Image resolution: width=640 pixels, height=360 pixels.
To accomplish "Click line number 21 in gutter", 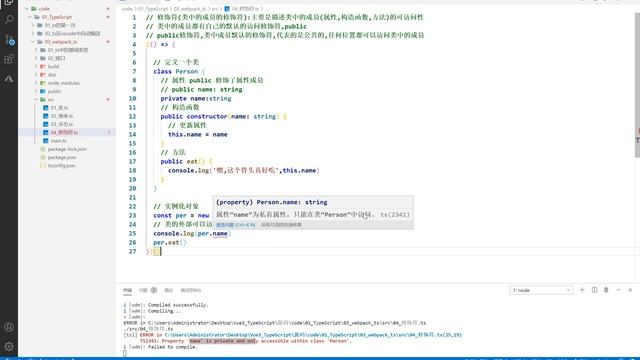I will (132, 198).
